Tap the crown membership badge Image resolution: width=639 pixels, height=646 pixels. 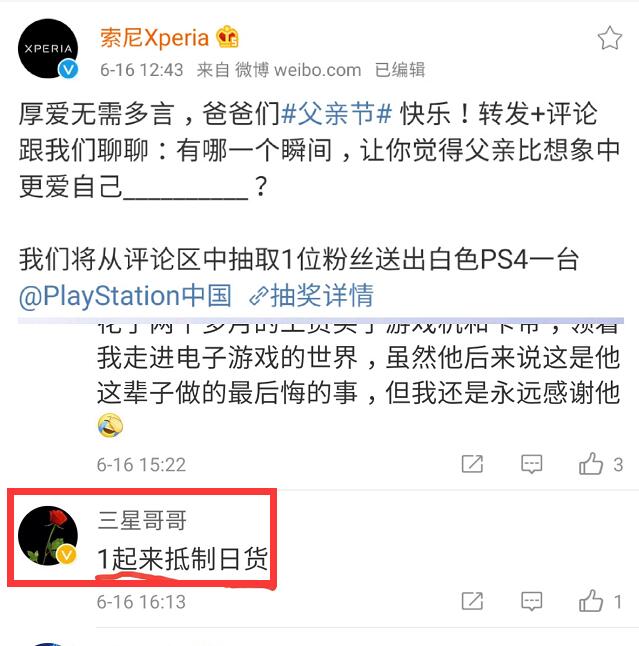tap(228, 37)
